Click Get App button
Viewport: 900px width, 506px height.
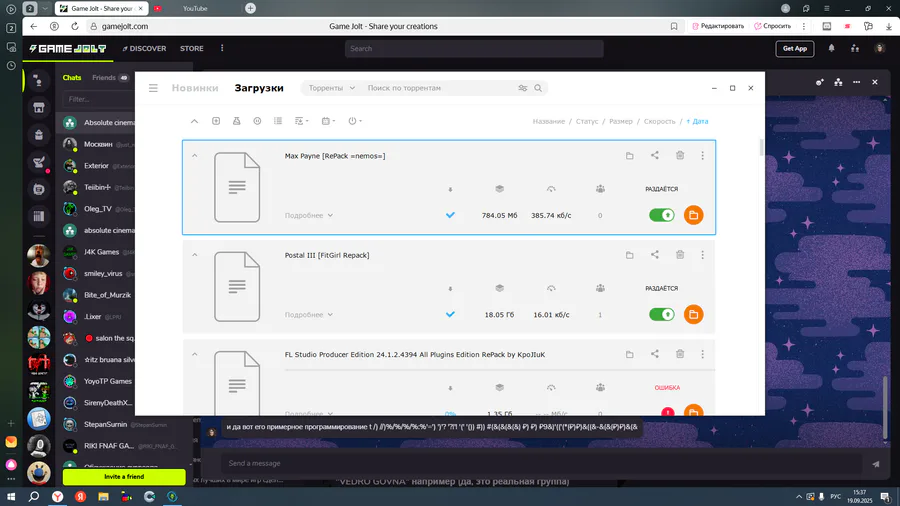click(795, 49)
